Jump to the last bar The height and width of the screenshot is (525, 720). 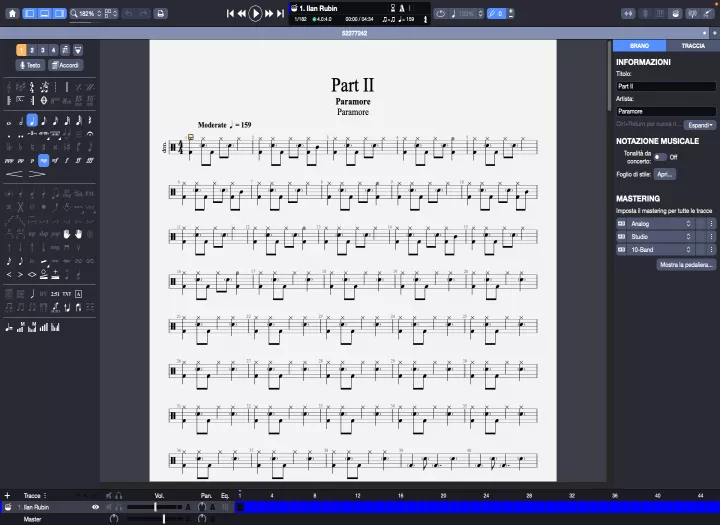280,14
